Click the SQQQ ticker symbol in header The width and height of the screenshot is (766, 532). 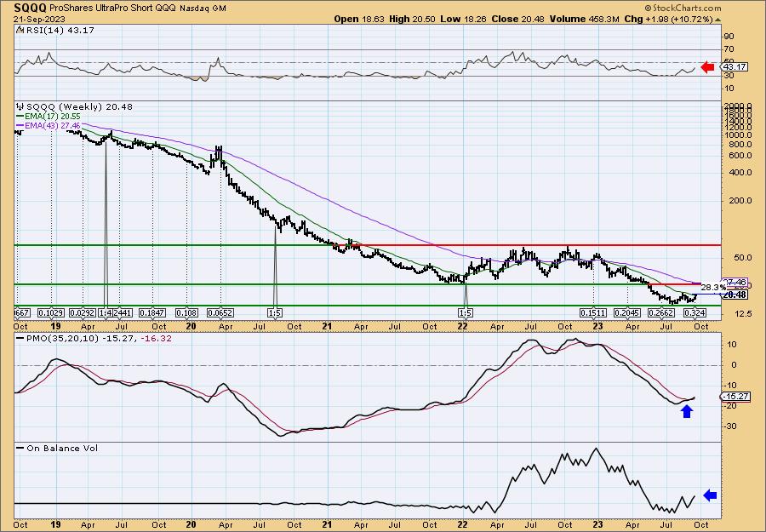tap(31, 8)
